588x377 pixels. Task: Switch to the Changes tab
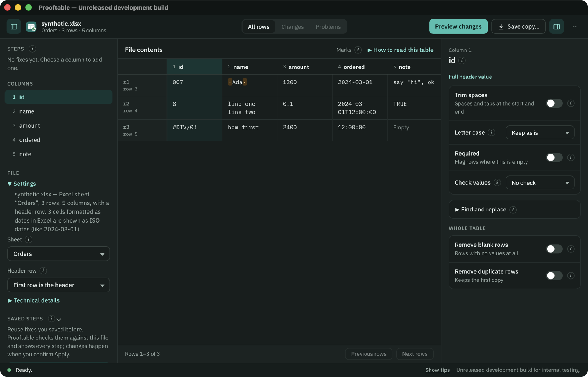click(293, 27)
